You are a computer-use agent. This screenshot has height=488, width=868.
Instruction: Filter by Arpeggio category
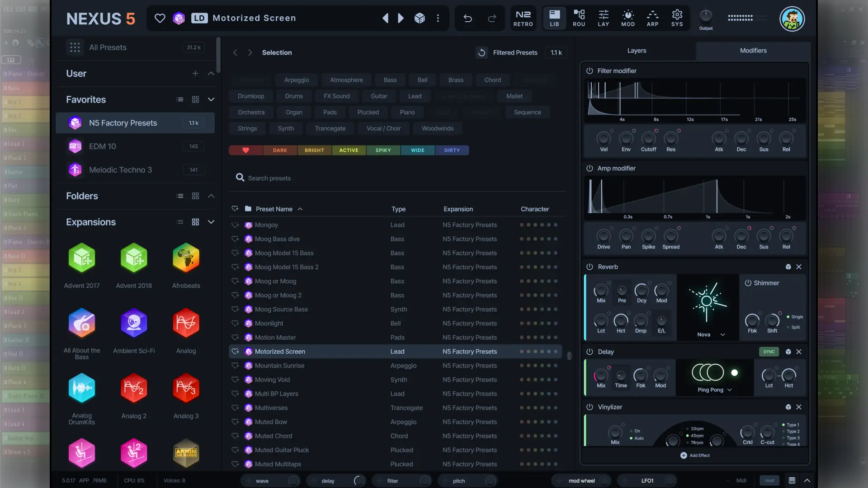[297, 80]
